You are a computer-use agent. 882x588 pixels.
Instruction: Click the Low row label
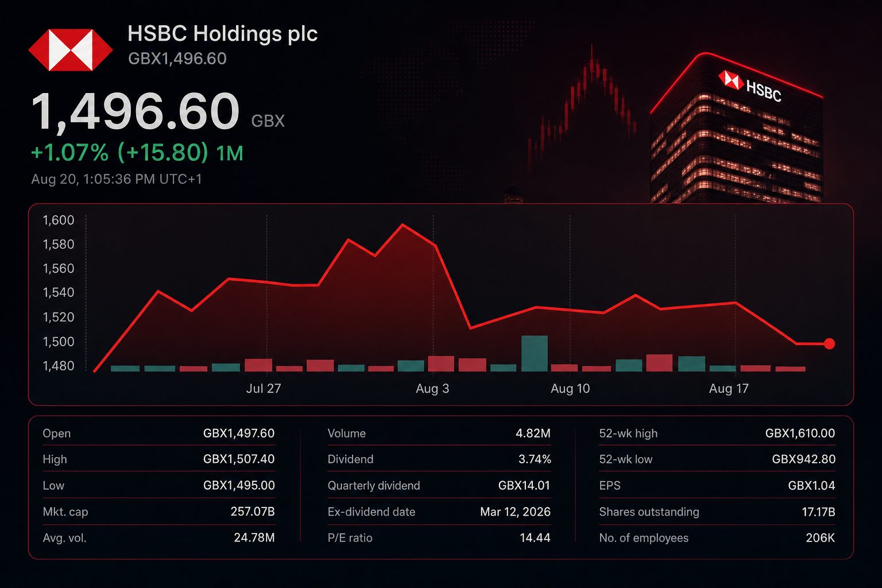tap(53, 486)
